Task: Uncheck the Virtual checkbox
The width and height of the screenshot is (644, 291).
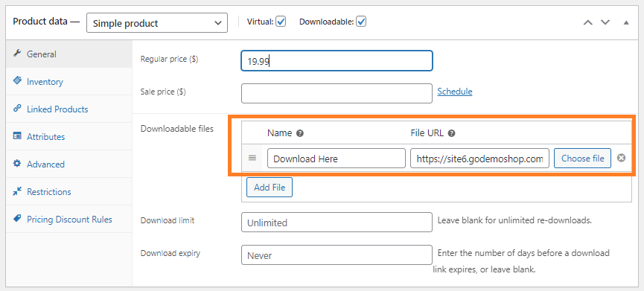Action: [x=281, y=22]
